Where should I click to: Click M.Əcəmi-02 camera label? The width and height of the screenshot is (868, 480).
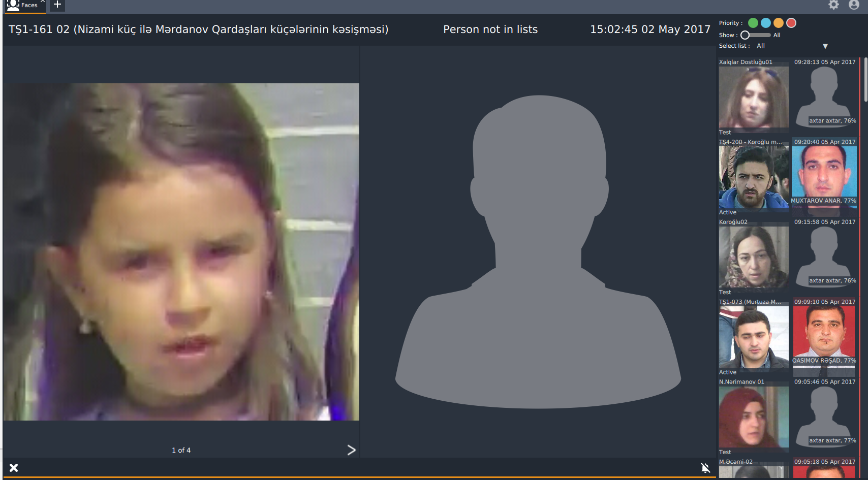(x=736, y=462)
